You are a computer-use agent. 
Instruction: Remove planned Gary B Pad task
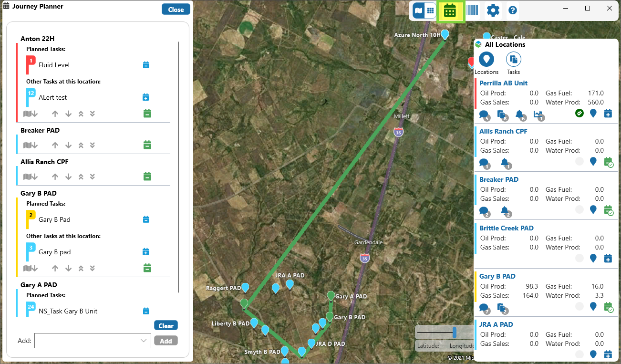[146, 219]
